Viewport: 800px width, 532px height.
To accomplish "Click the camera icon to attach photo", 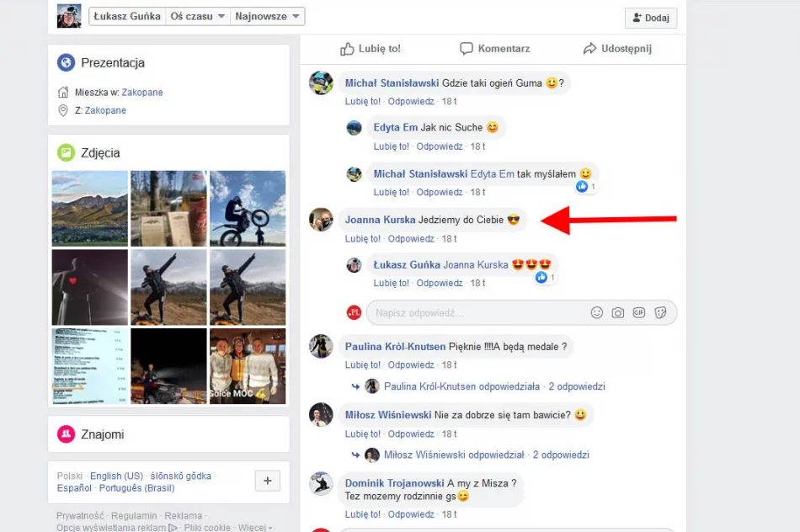I will pos(618,312).
